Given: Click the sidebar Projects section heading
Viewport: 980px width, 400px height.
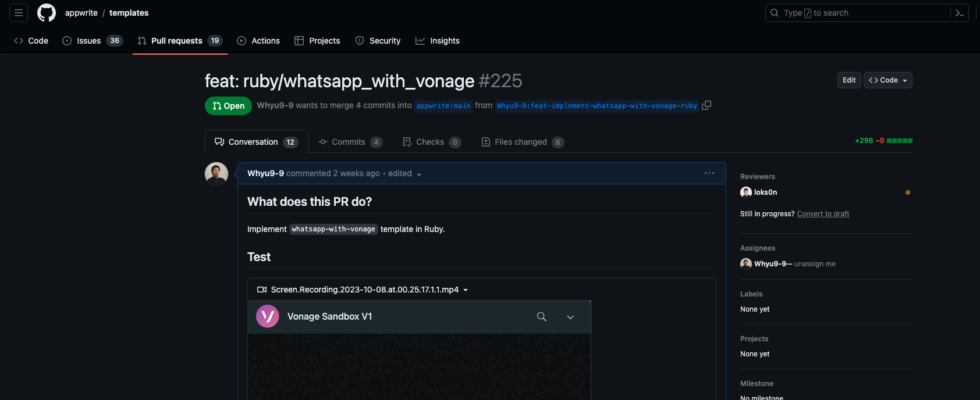Looking at the screenshot, I should point(754,339).
